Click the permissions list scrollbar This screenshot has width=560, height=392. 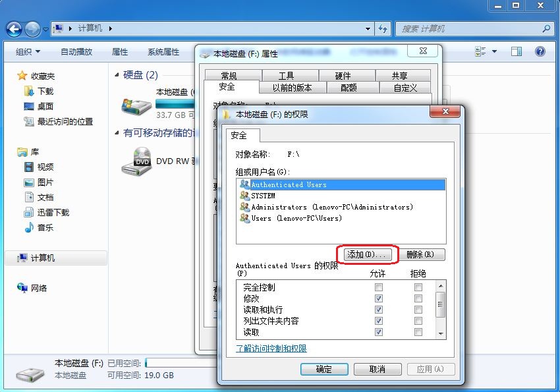point(441,308)
